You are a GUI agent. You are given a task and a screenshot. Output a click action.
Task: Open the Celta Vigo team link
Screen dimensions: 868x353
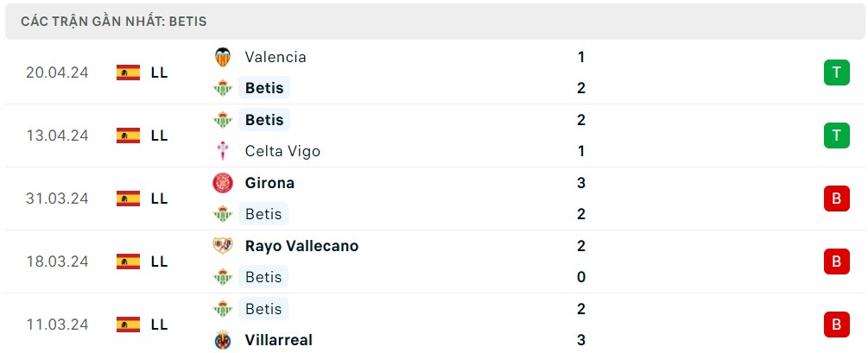pyautogui.click(x=282, y=151)
